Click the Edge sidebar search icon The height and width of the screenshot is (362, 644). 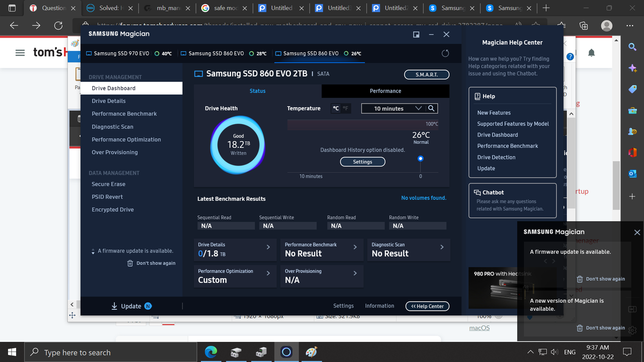click(632, 47)
